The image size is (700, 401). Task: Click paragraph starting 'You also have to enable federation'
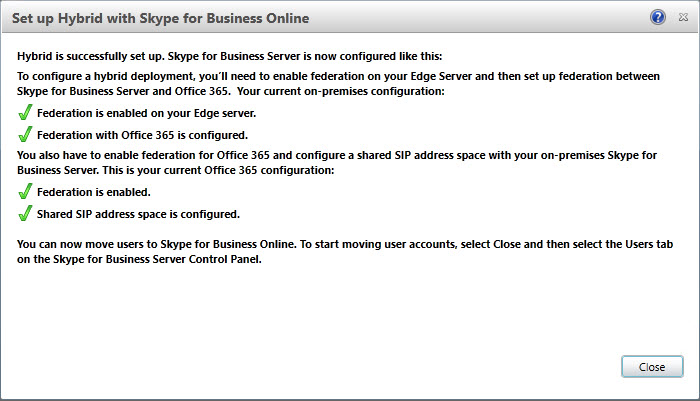coord(337,163)
